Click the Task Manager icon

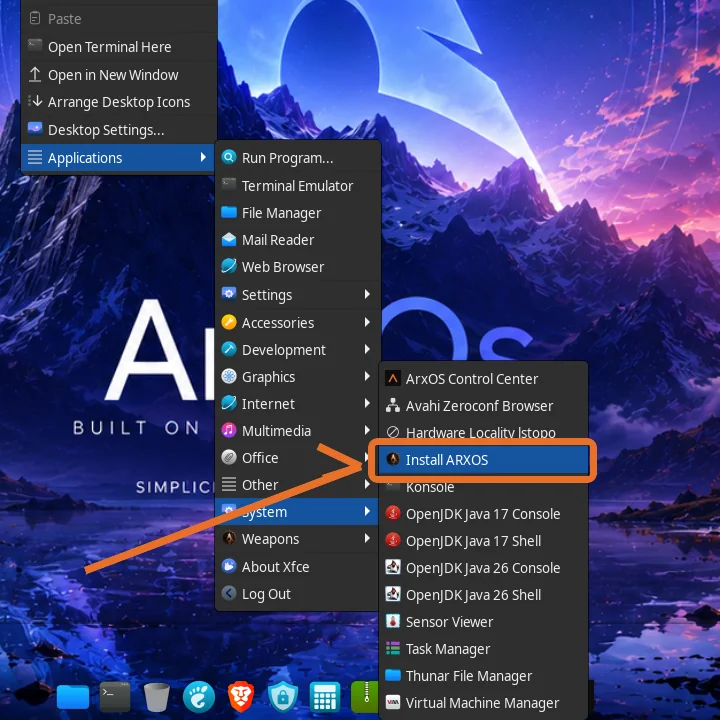393,648
